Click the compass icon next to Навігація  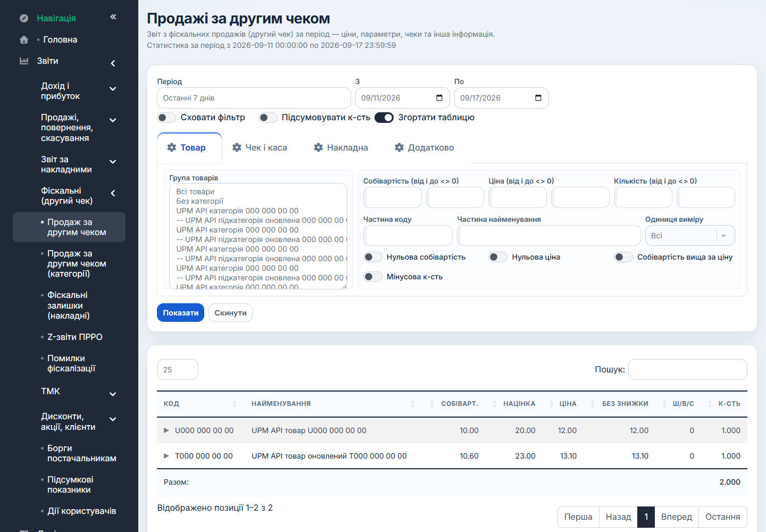[24, 18]
